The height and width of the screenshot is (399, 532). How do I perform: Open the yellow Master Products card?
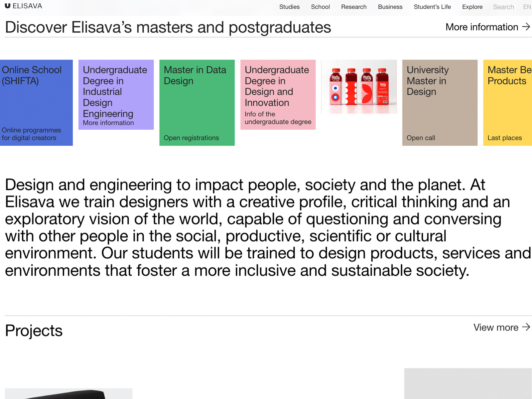(x=507, y=102)
